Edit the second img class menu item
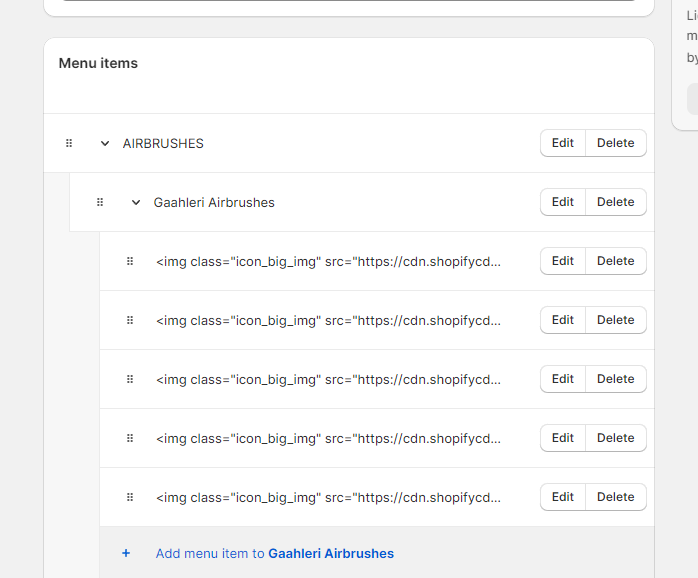698x578 pixels. click(563, 320)
